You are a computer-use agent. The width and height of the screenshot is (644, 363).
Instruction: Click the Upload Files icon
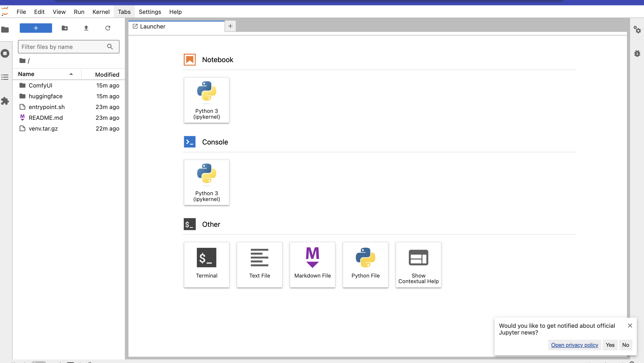[86, 28]
